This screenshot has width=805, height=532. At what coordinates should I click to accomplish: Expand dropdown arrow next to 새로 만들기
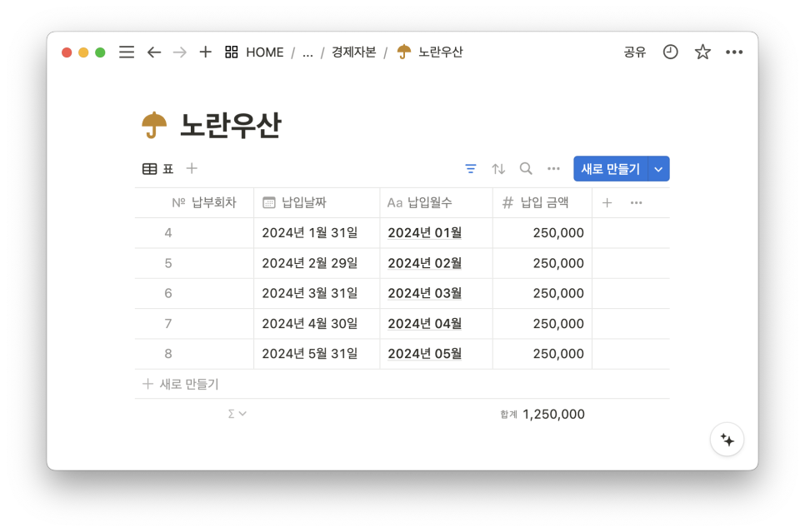[658, 169]
